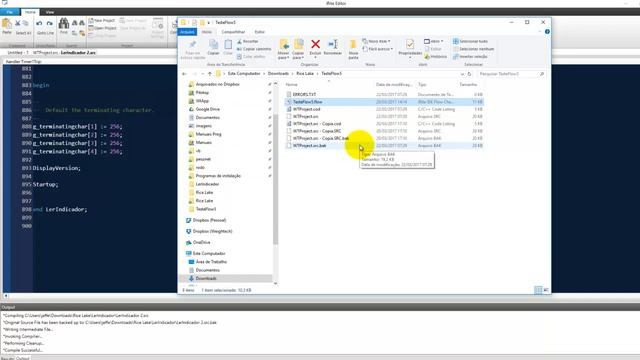The height and width of the screenshot is (360, 640).
Task: Click the navigation pane vertical scrollbar
Action: tap(275, 180)
